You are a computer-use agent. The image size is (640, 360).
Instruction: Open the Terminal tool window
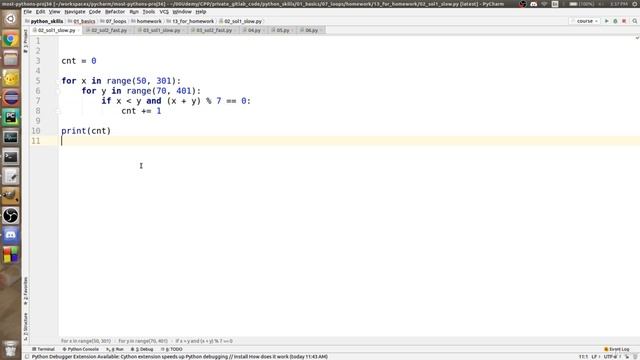tap(43, 349)
